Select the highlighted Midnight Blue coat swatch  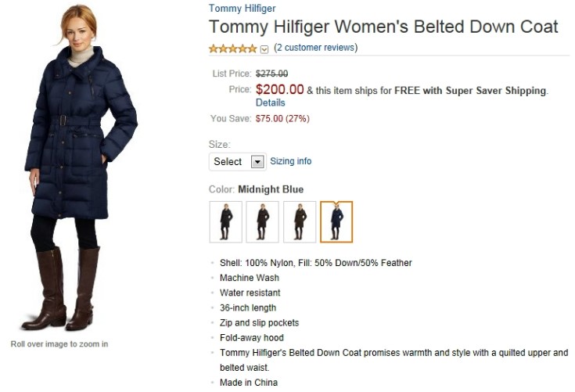[336, 221]
